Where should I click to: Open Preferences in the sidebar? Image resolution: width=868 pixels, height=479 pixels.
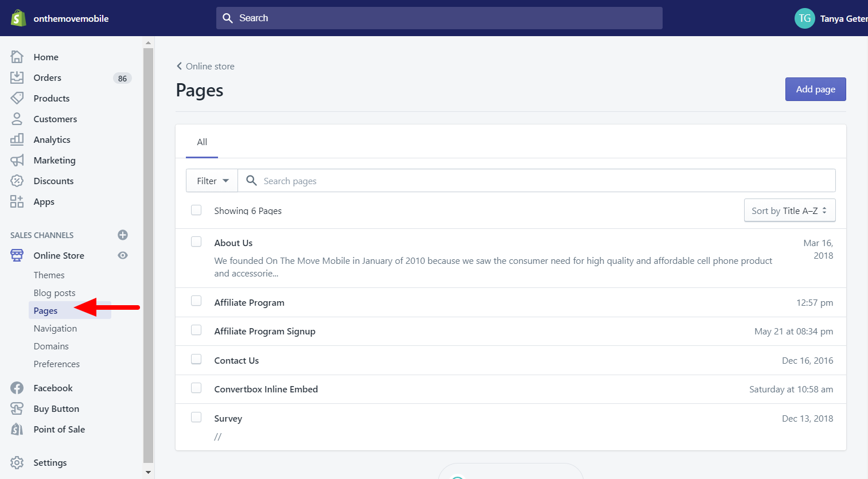56,364
